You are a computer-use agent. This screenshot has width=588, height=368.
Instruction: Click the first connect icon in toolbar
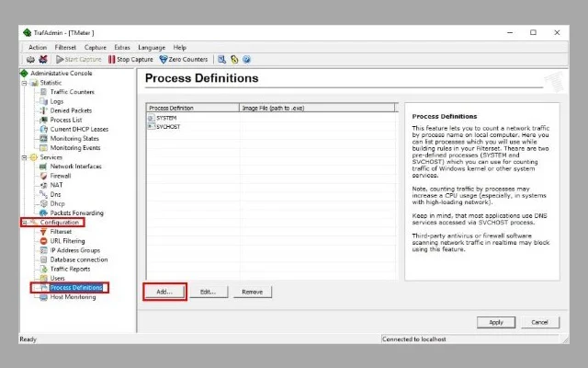[30, 59]
